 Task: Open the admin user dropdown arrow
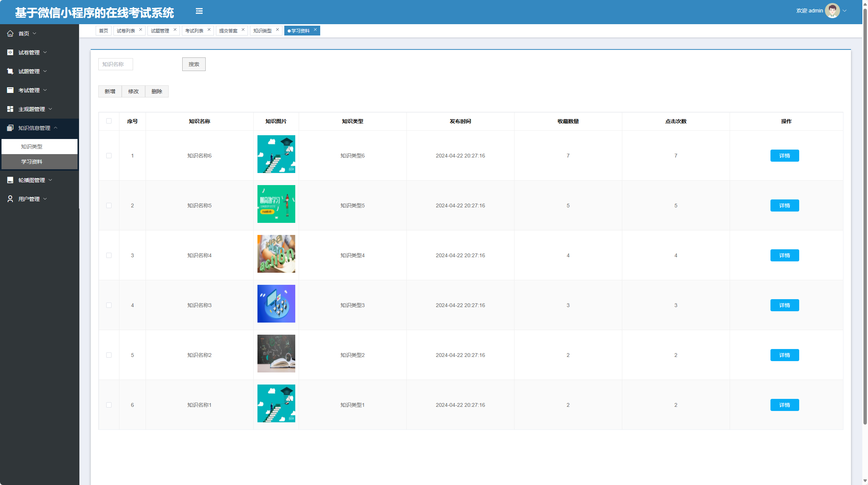click(845, 11)
